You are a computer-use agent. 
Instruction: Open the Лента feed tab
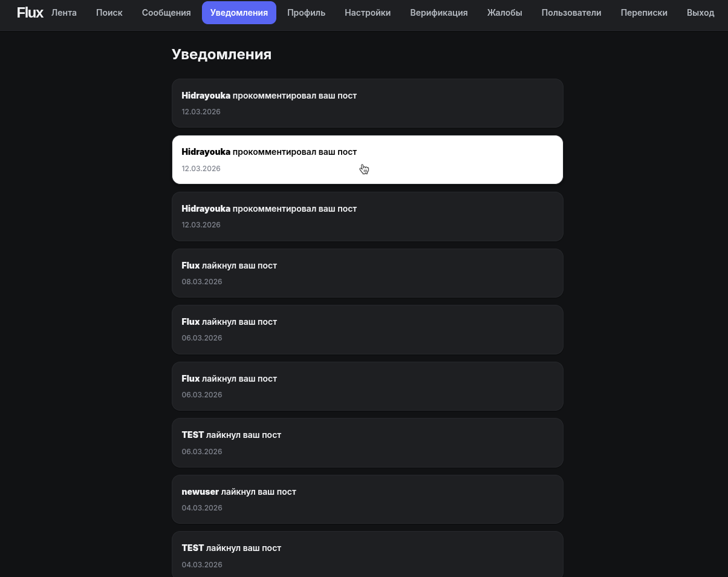click(x=64, y=13)
